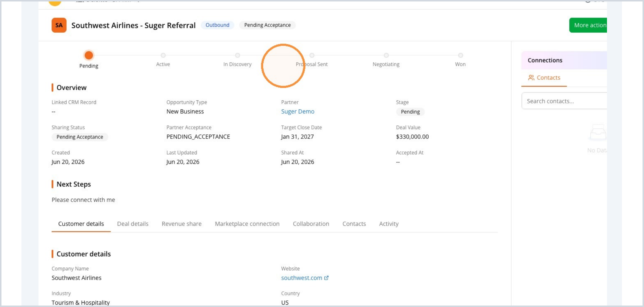This screenshot has width=644, height=307.
Task: Click the Created date Jun 20, 2026
Action: (68, 162)
